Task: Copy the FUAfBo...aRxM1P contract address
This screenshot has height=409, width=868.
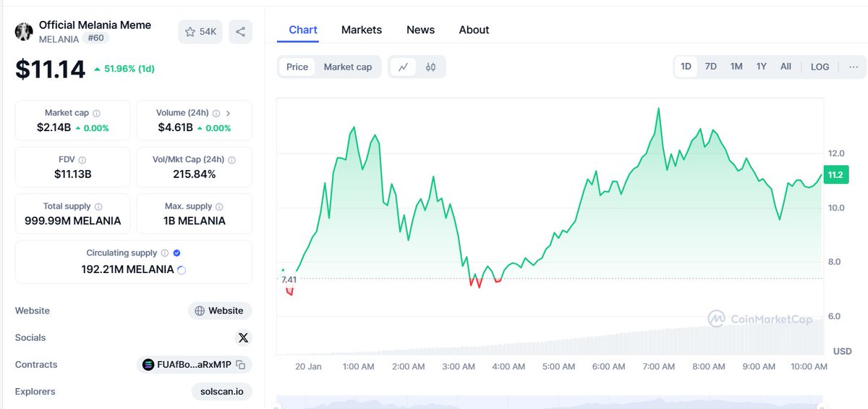Action: [x=241, y=365]
